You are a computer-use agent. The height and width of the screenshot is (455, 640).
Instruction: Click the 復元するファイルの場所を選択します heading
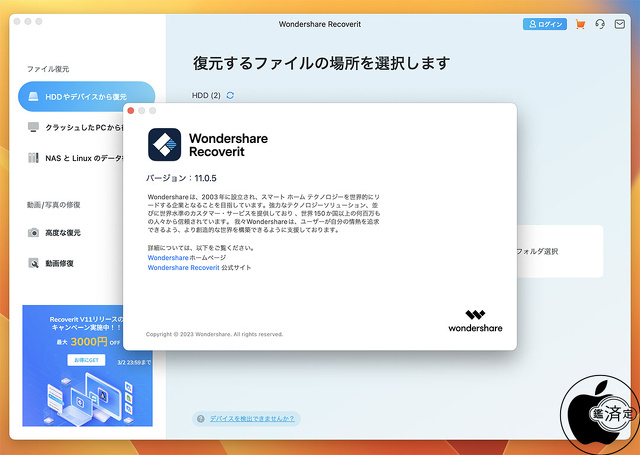point(322,63)
